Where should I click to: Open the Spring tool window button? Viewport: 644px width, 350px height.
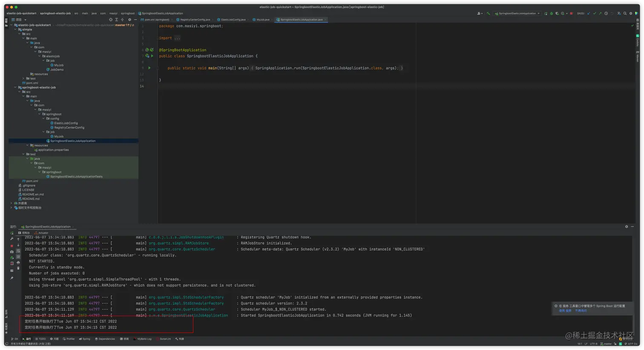coord(85,339)
